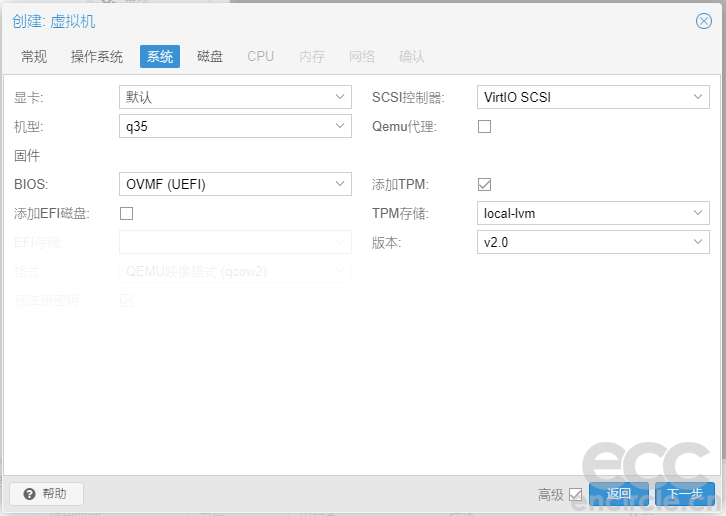Select the 系统 tab
This screenshot has height=516, width=726.
(x=160, y=57)
